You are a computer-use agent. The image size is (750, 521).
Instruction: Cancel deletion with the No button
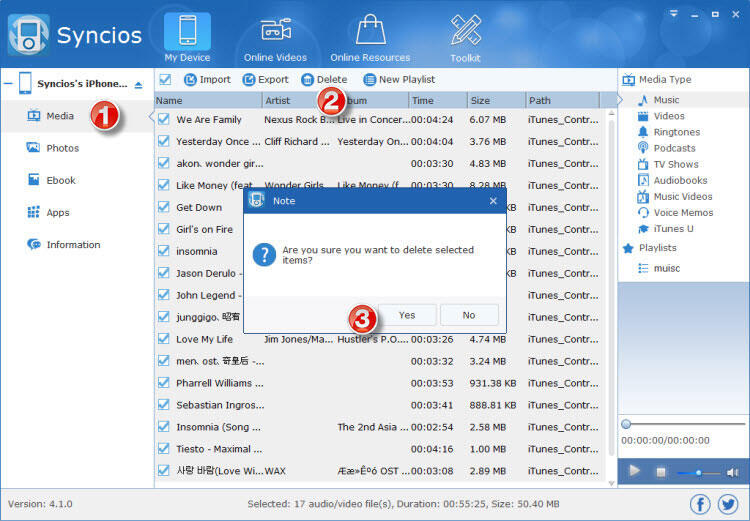click(x=469, y=315)
